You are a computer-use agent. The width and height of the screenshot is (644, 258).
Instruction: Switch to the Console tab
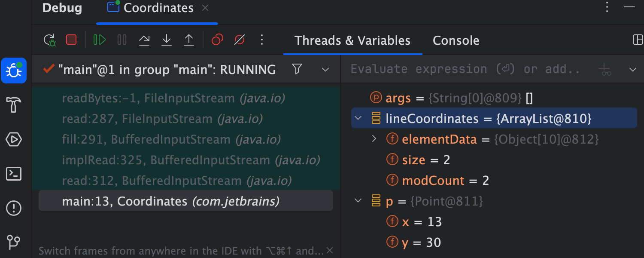456,40
